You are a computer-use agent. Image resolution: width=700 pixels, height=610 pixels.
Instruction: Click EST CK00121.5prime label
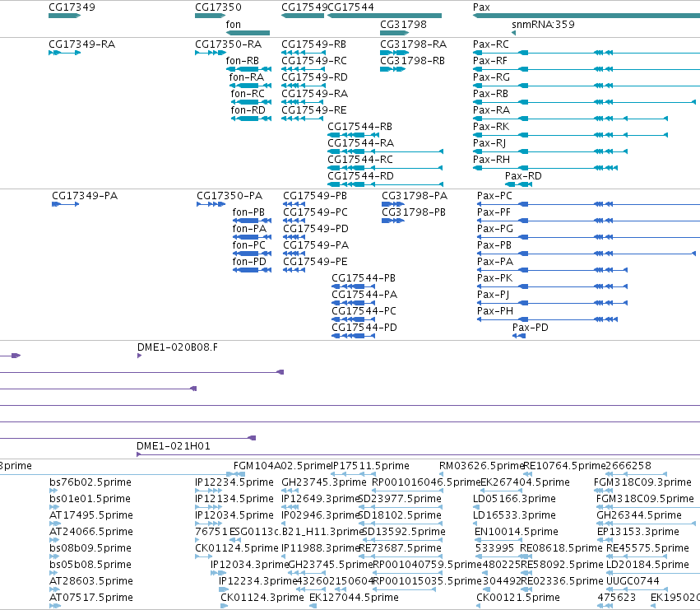[518, 598]
